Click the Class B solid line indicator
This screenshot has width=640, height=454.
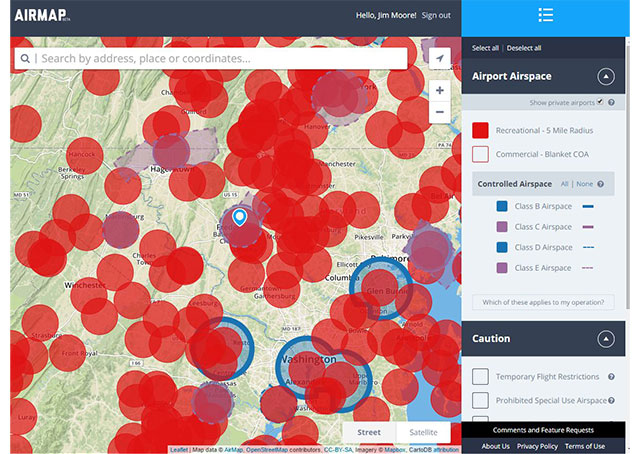click(588, 207)
